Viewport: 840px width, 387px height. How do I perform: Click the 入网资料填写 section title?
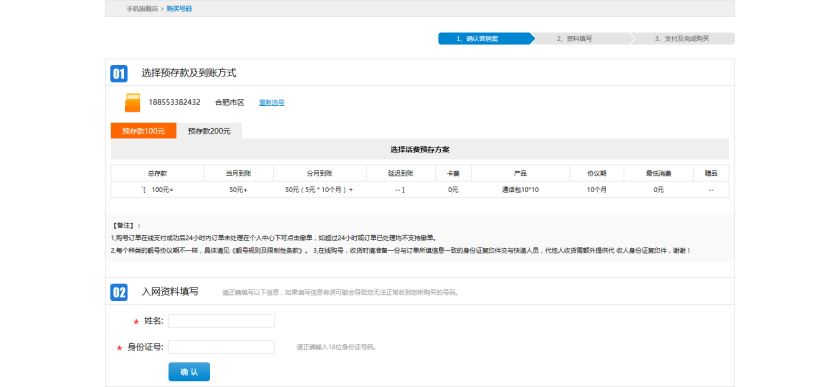(170, 292)
